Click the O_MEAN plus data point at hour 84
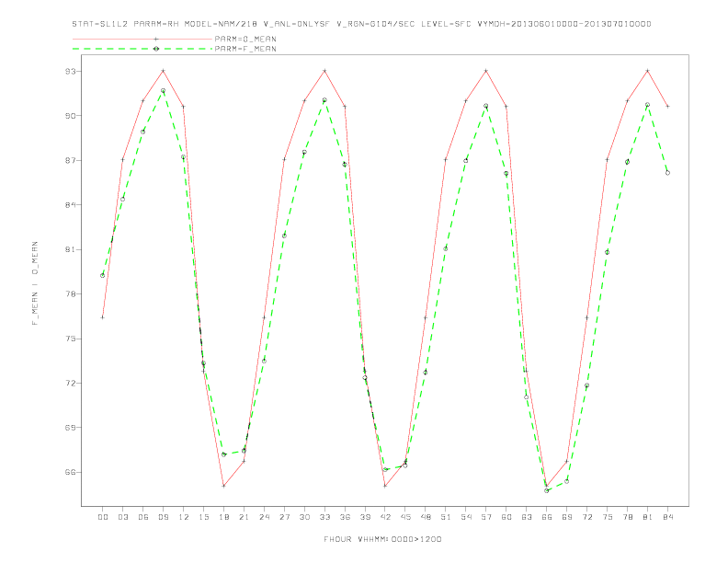 667,107
